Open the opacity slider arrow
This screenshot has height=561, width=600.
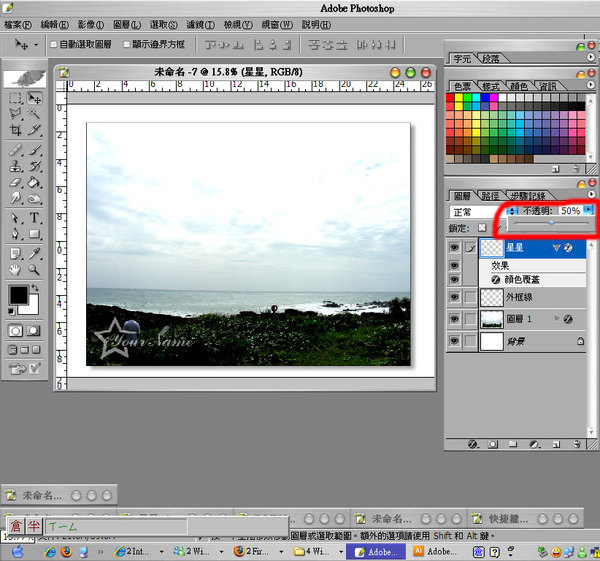tap(589, 210)
